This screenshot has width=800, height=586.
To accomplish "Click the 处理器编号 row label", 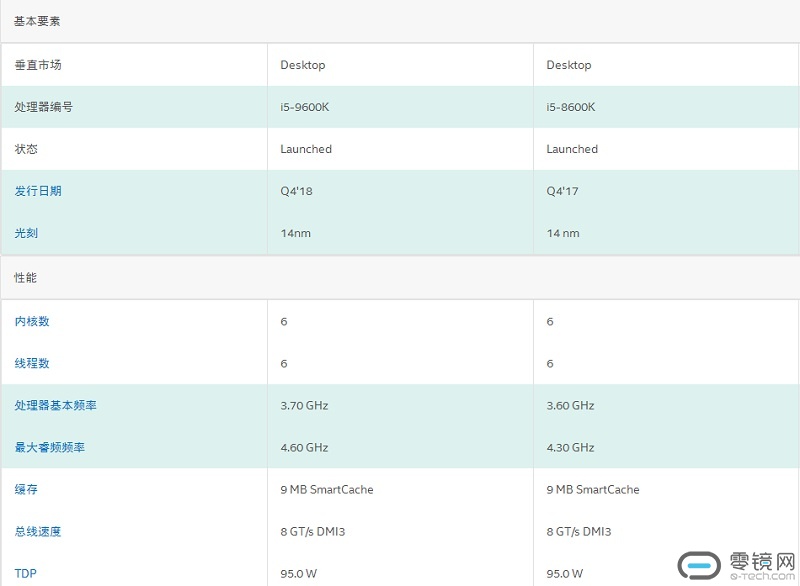I will click(x=44, y=107).
